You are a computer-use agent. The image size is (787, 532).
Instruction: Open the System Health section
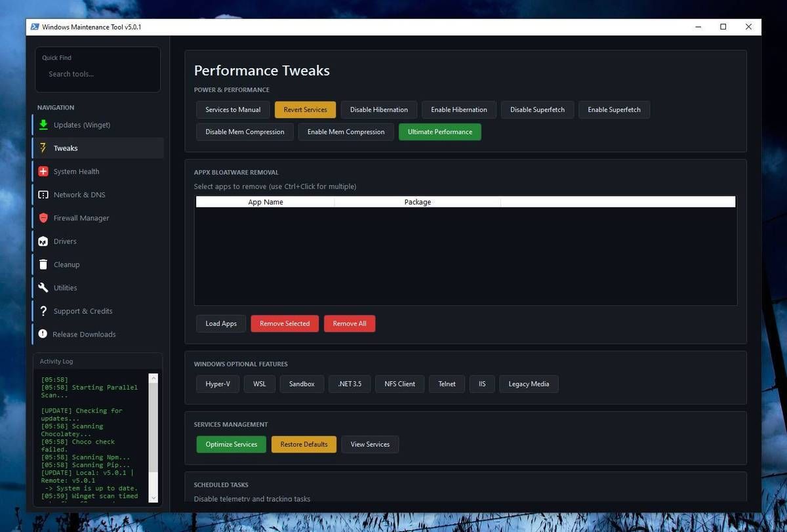(x=76, y=171)
